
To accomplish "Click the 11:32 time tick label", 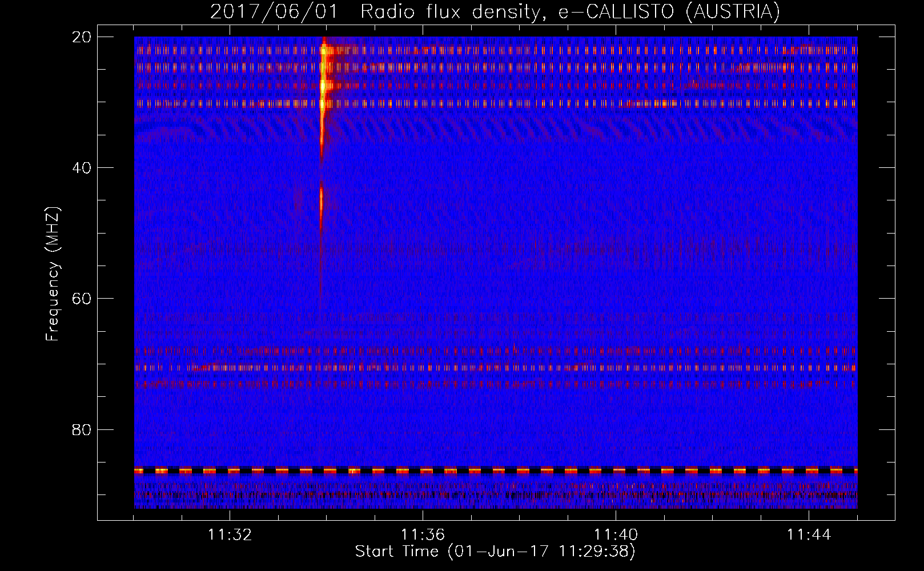I will [x=230, y=535].
